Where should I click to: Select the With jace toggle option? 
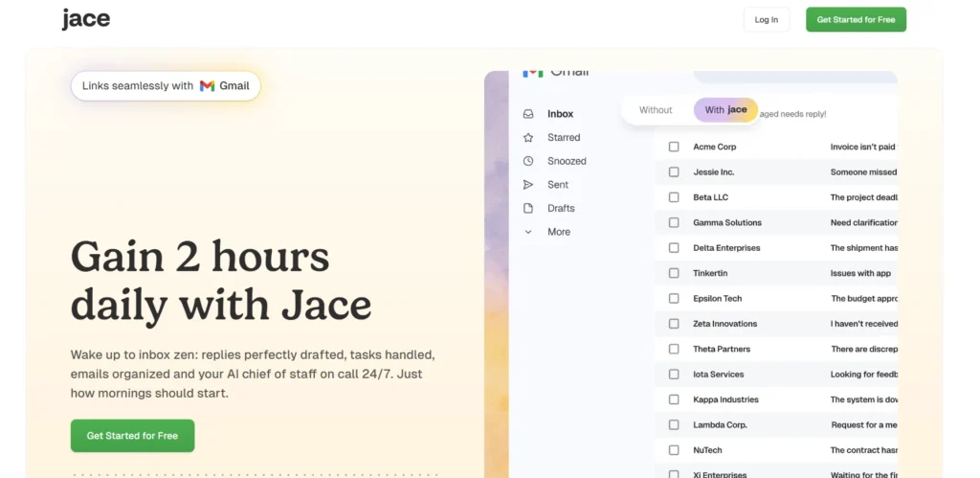click(725, 110)
